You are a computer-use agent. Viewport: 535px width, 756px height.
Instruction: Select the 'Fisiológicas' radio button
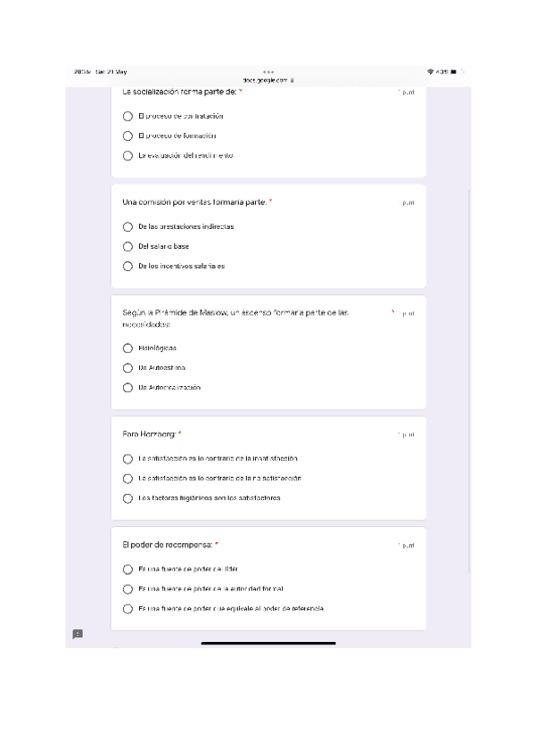(x=128, y=348)
